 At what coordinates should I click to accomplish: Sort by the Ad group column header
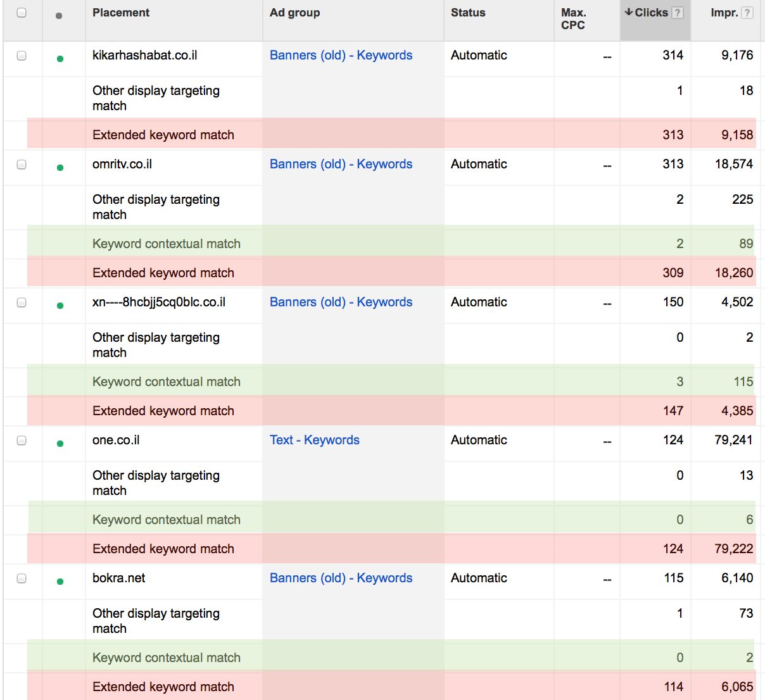294,13
